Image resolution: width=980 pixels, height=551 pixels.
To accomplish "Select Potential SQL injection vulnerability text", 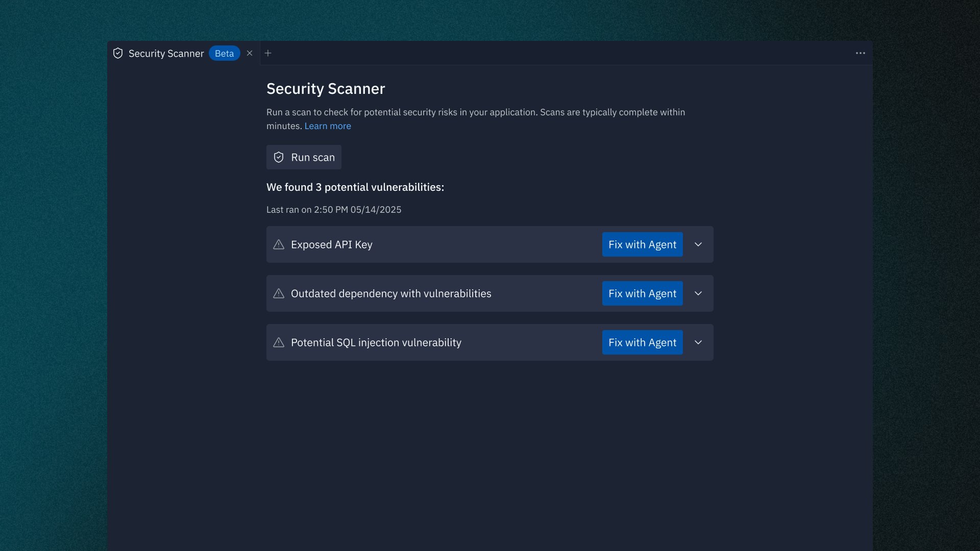I will coord(376,342).
